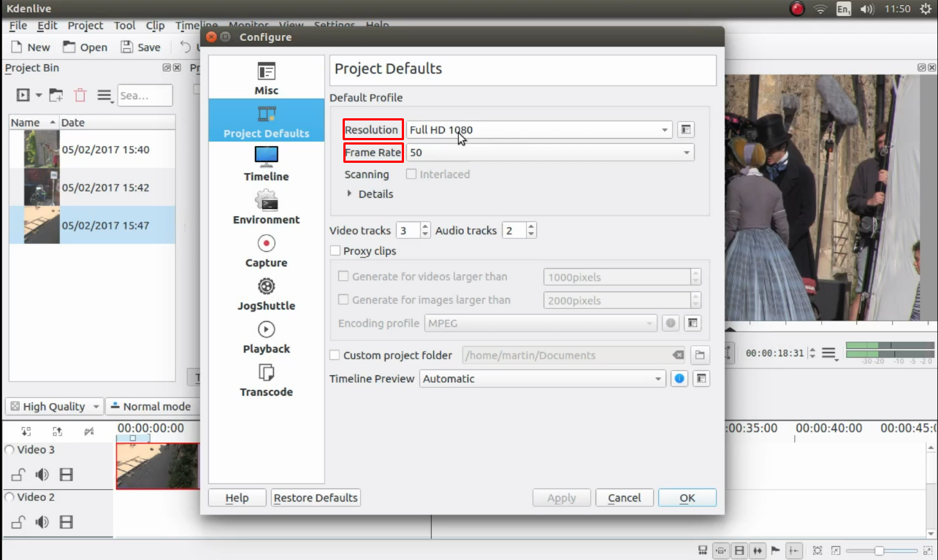Viewport: 938px width, 560px height.
Task: Switch to the Transcode settings page
Action: 266,379
